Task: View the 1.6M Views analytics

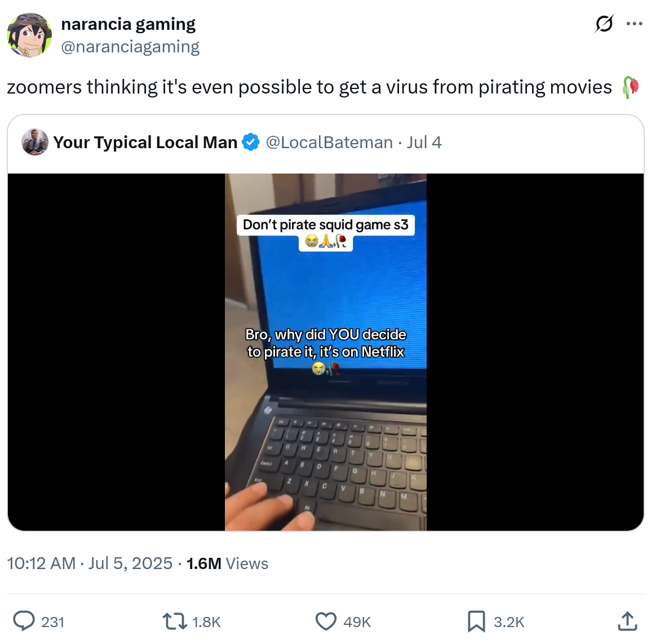Action: point(227,563)
